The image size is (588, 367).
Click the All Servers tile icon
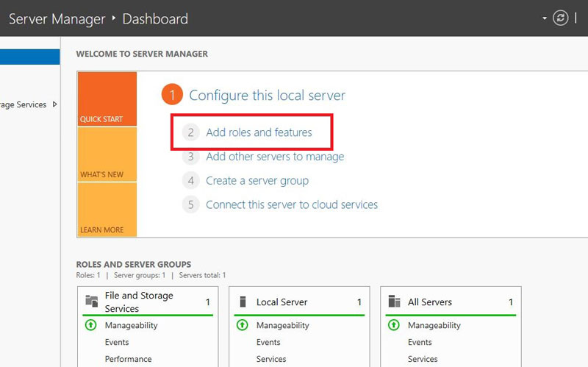(394, 302)
